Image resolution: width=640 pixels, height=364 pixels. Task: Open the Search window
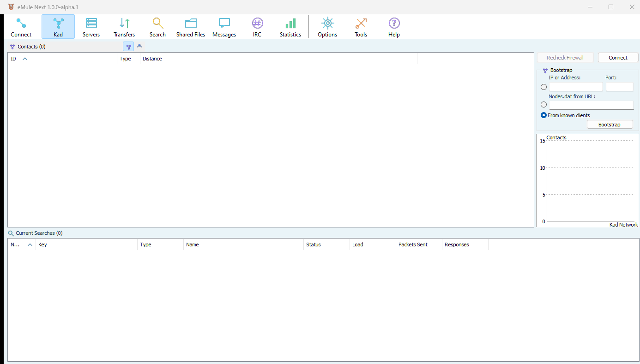pyautogui.click(x=158, y=27)
